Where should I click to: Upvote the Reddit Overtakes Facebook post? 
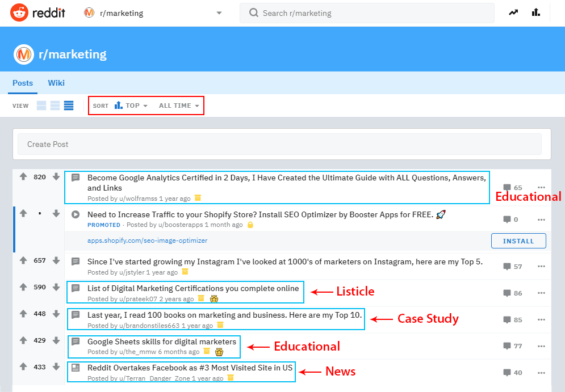(x=23, y=367)
